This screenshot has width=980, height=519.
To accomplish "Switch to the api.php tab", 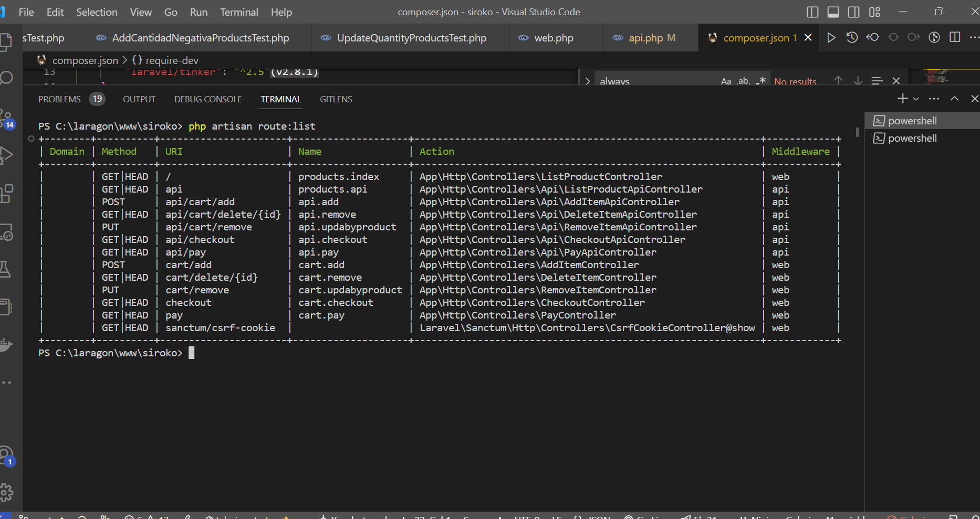I will [645, 37].
